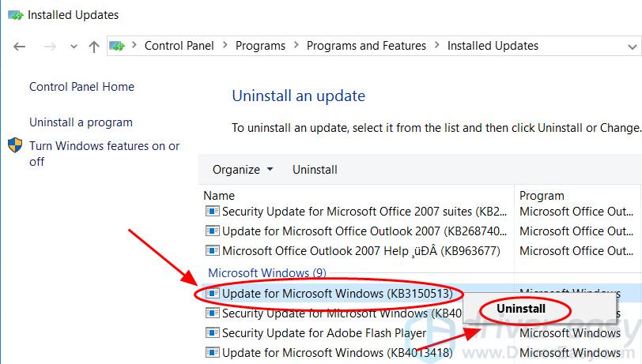Click the Windows features shield icon

click(15, 145)
